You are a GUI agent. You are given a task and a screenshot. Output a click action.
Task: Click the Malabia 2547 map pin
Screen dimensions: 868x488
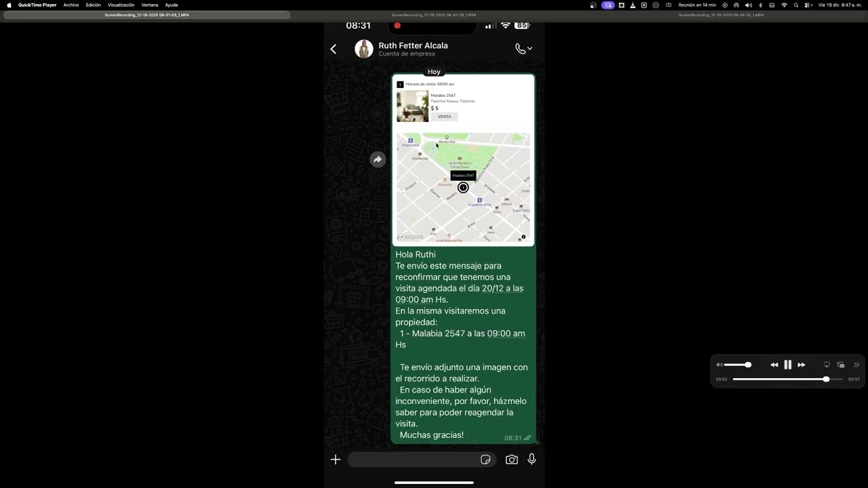point(463,188)
